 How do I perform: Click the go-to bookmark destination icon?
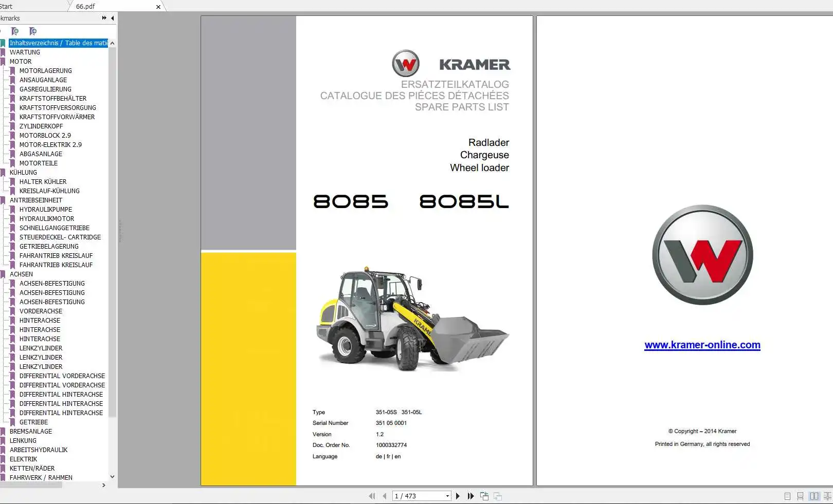tap(33, 31)
